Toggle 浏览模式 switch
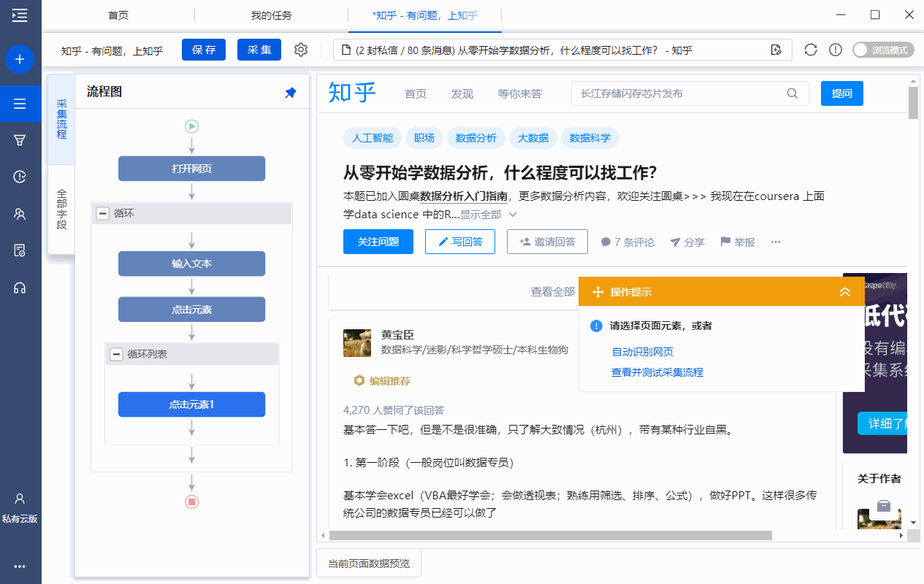Screen dimensions: 924x584 click(882, 50)
